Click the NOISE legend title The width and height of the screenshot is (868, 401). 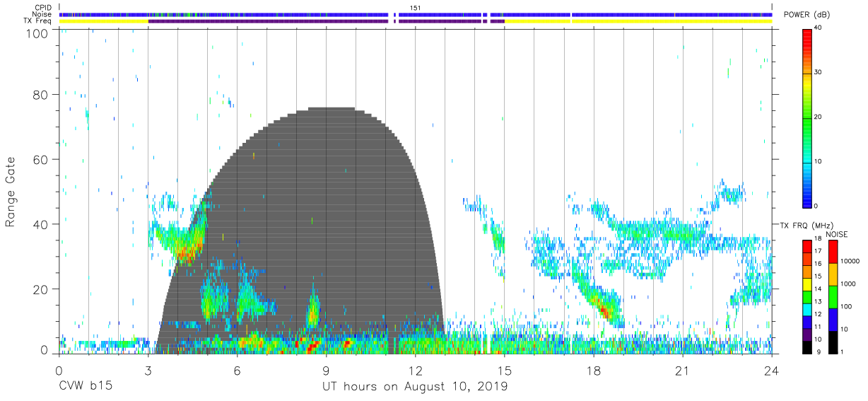click(838, 234)
